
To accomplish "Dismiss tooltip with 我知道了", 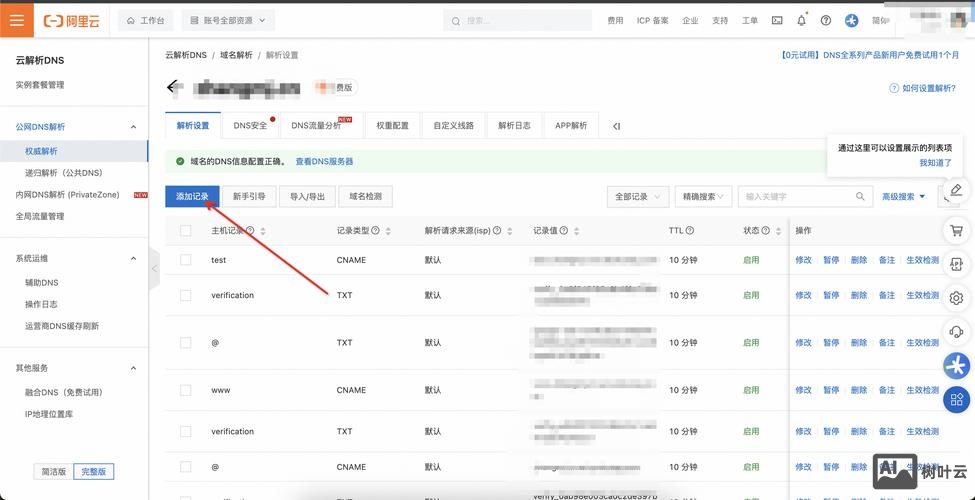I will tap(936, 163).
